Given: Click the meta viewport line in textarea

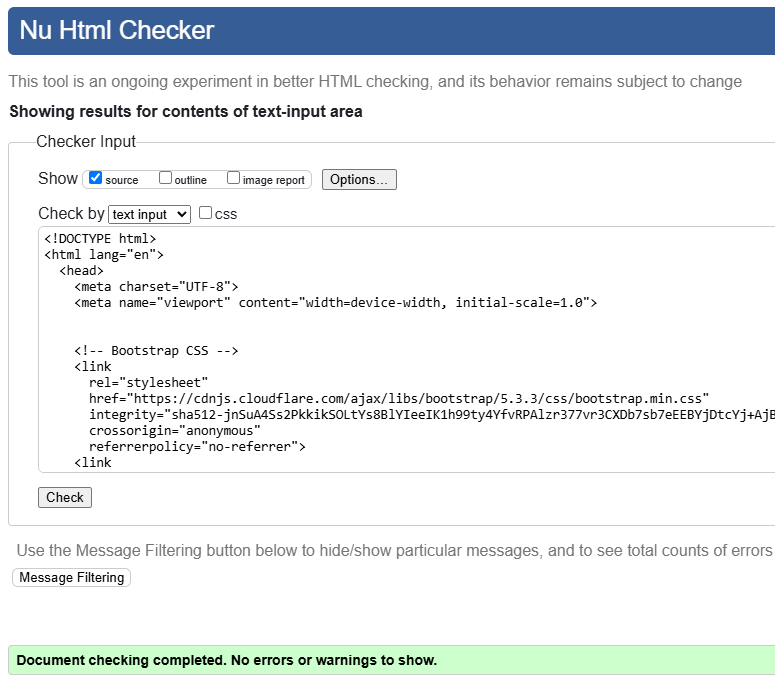Looking at the screenshot, I should (336, 303).
